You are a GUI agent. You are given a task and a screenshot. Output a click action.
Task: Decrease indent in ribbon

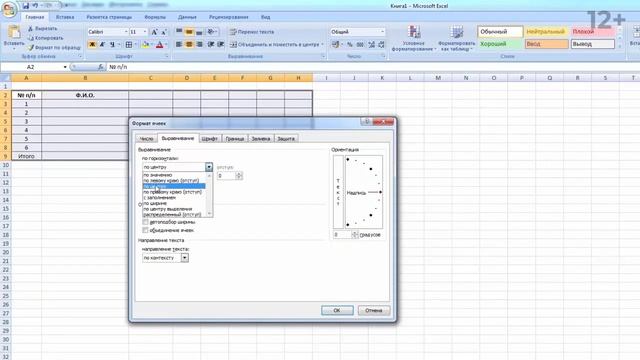pos(211,44)
